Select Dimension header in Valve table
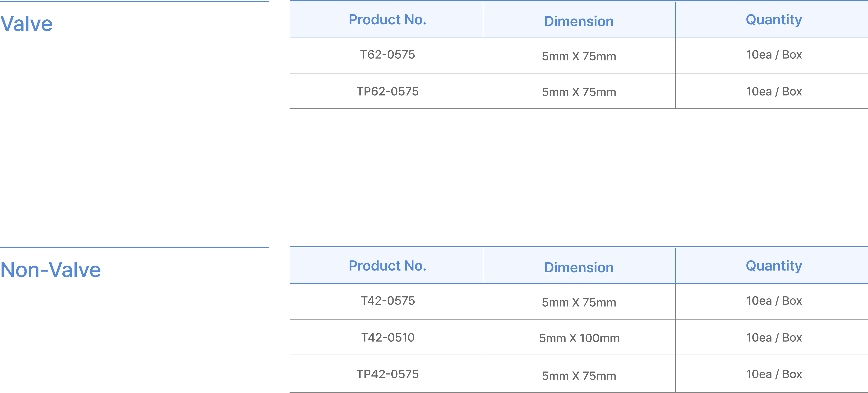 pyautogui.click(x=578, y=22)
